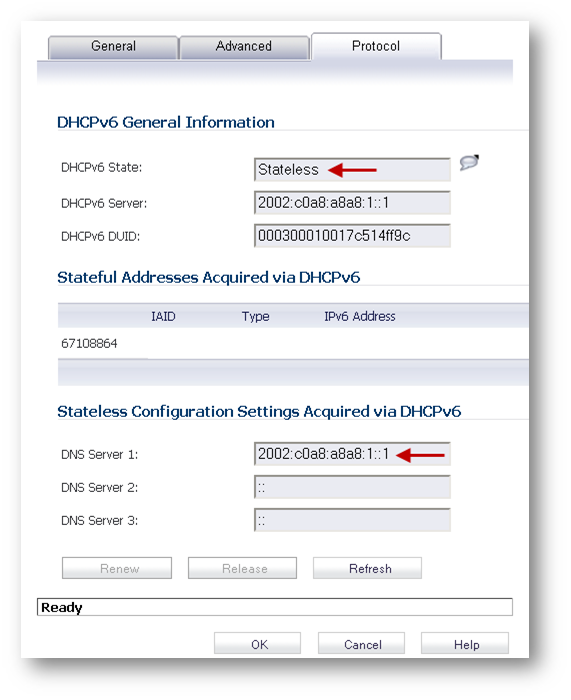This screenshot has width=571, height=700.
Task: Open the Advanced tab
Action: coord(244,46)
